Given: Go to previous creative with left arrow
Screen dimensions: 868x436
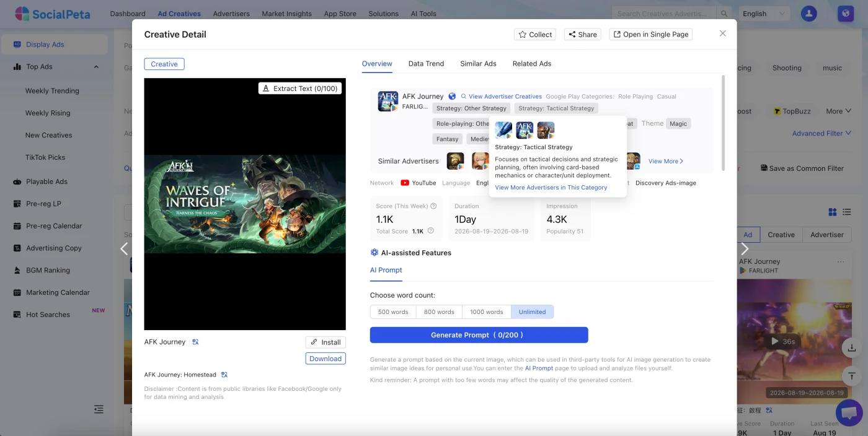Looking at the screenshot, I should (124, 248).
